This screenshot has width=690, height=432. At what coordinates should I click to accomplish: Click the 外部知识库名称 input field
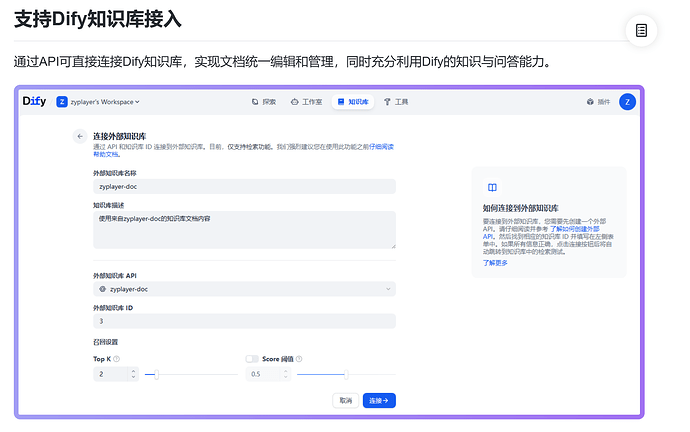[x=244, y=187]
